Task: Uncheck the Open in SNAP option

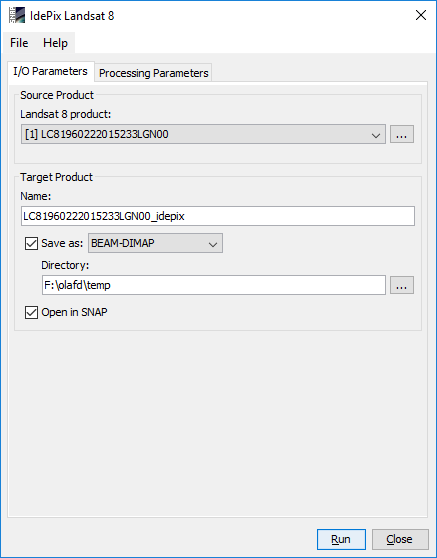Action: [31, 312]
